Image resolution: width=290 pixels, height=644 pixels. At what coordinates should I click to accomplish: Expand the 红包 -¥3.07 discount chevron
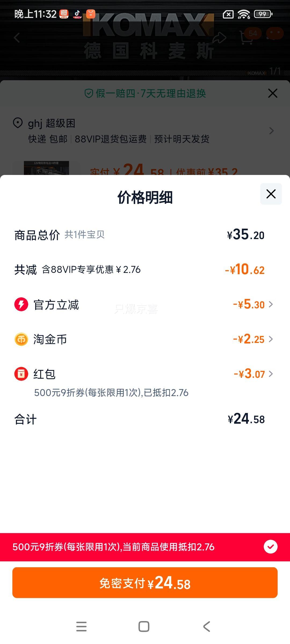(271, 374)
